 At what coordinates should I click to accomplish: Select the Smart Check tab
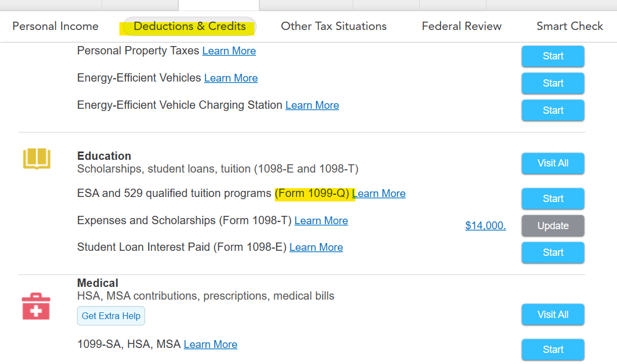tap(569, 26)
